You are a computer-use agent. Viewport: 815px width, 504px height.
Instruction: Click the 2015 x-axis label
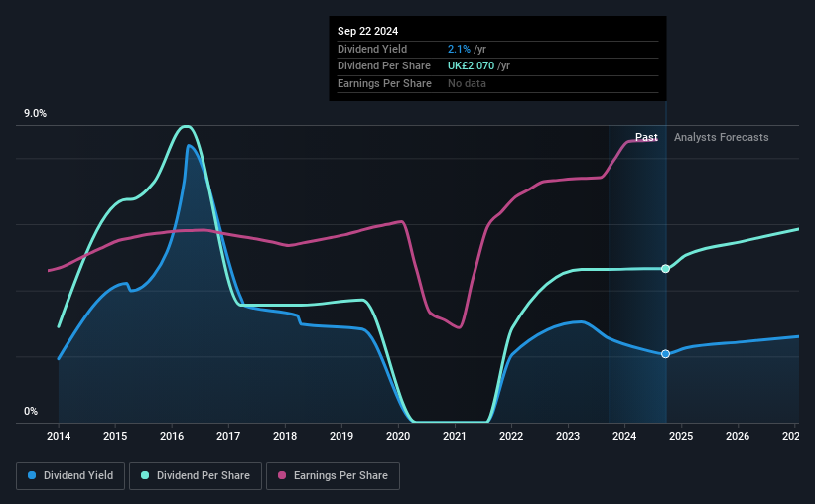[115, 436]
